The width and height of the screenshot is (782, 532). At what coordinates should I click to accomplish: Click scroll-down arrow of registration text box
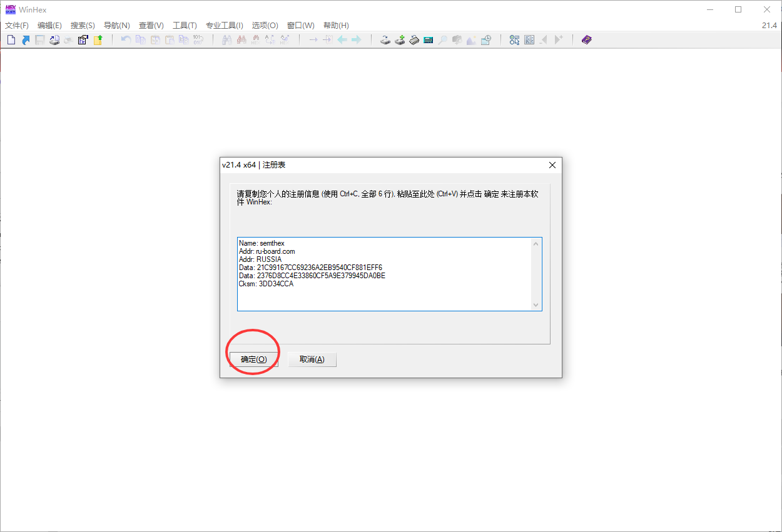536,304
